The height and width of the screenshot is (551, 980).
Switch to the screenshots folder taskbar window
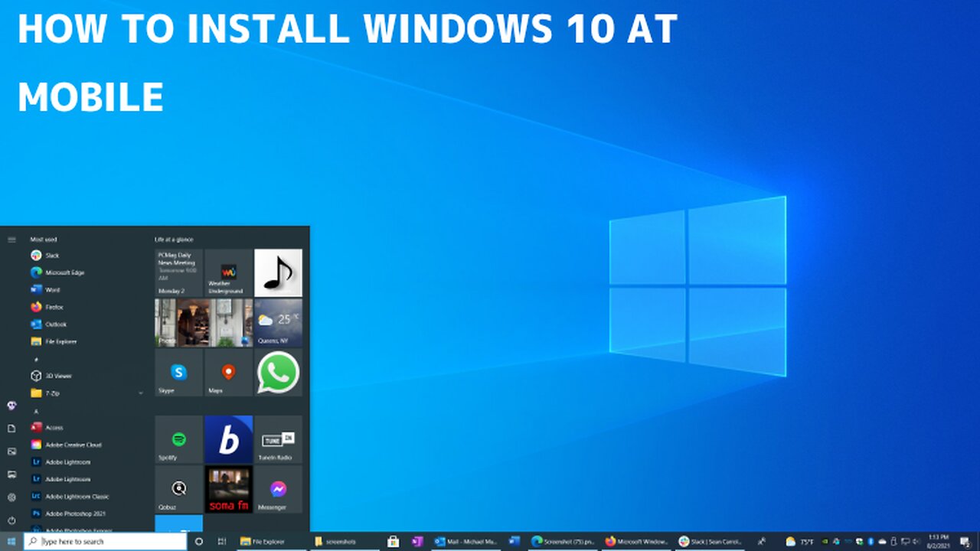345,541
